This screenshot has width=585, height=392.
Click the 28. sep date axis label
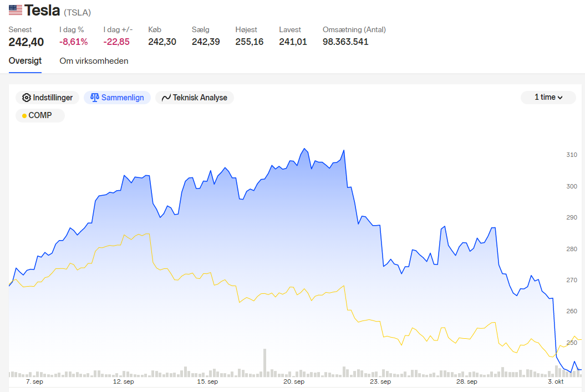[467, 381]
